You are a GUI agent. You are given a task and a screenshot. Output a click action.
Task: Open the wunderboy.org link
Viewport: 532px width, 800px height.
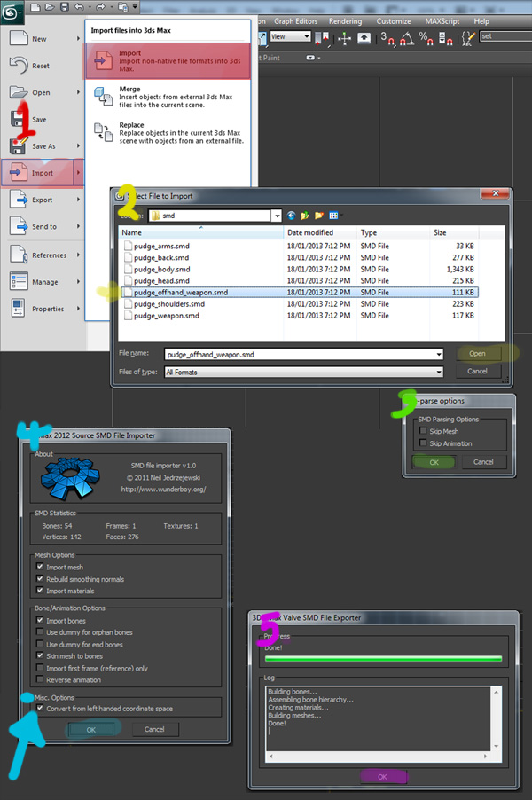click(163, 489)
